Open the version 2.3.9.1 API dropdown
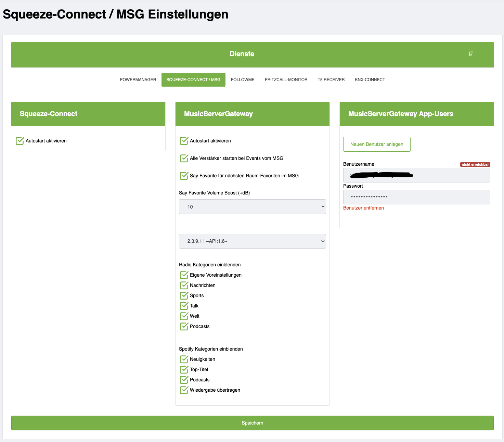This screenshot has height=442, width=504. click(252, 241)
